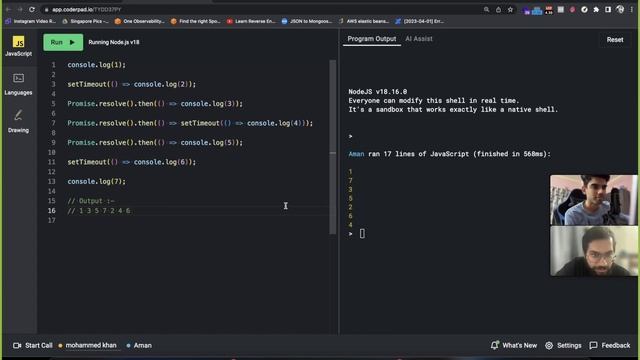
Task: Open What's New notifications
Action: coord(514,345)
